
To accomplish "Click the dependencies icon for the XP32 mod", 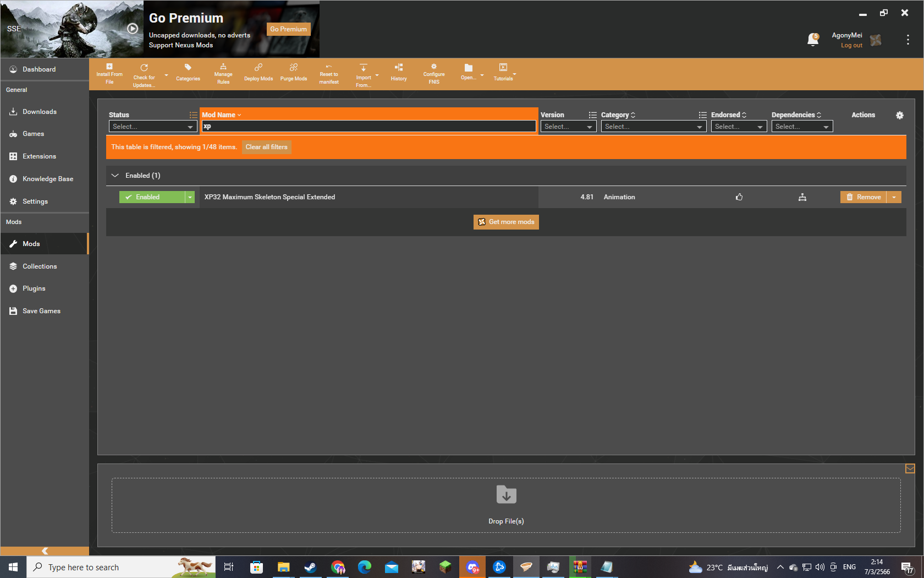I will click(802, 197).
